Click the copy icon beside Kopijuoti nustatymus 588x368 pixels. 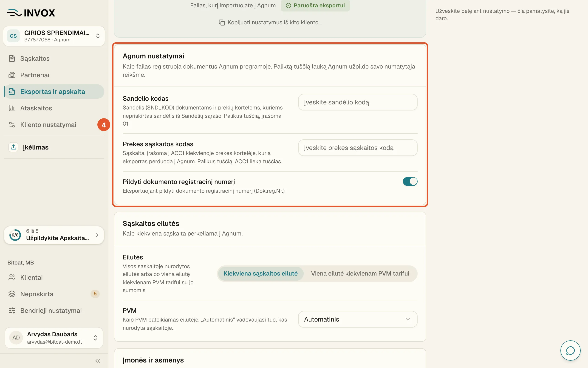tap(222, 22)
